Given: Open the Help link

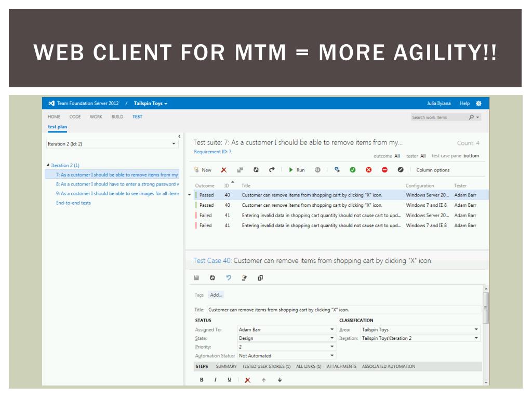Looking at the screenshot, I should pyautogui.click(x=465, y=103).
